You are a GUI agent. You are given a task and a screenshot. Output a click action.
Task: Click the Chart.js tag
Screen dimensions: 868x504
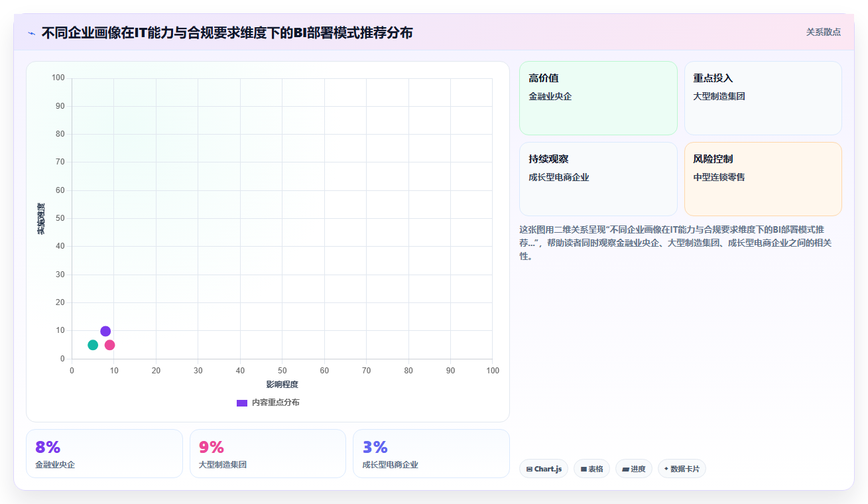544,469
